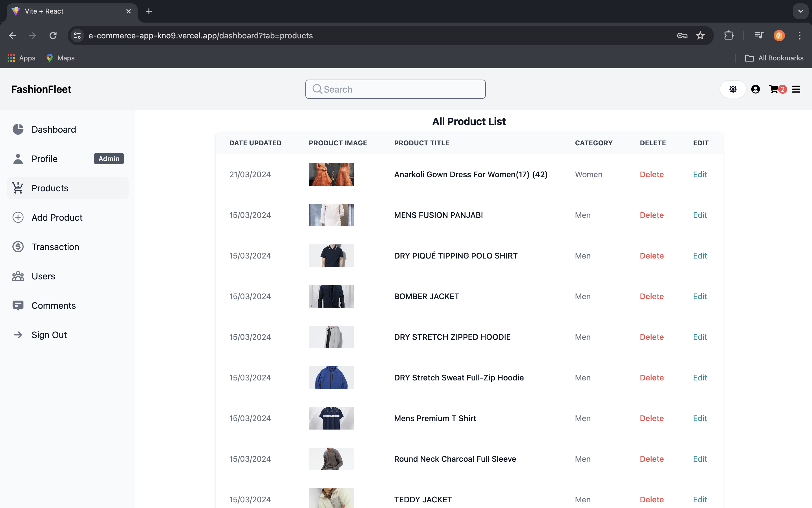Focus the Search input field
812x508 pixels.
395,89
